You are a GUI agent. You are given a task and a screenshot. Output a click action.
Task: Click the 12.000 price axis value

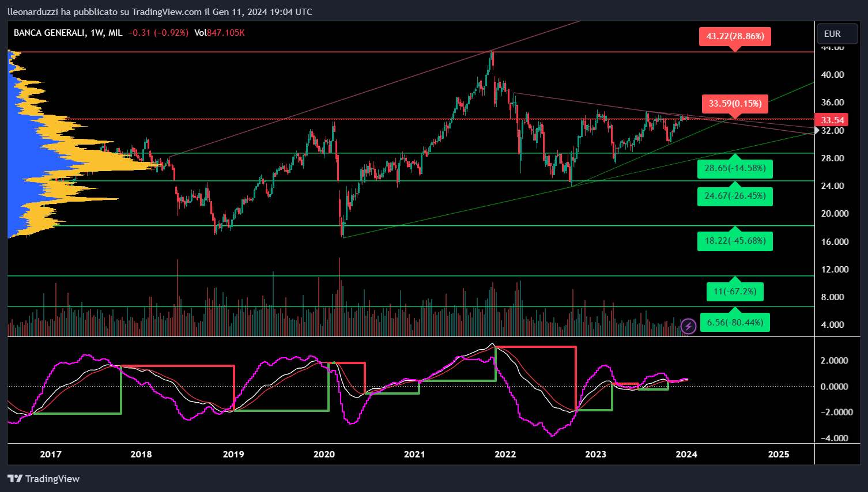835,270
